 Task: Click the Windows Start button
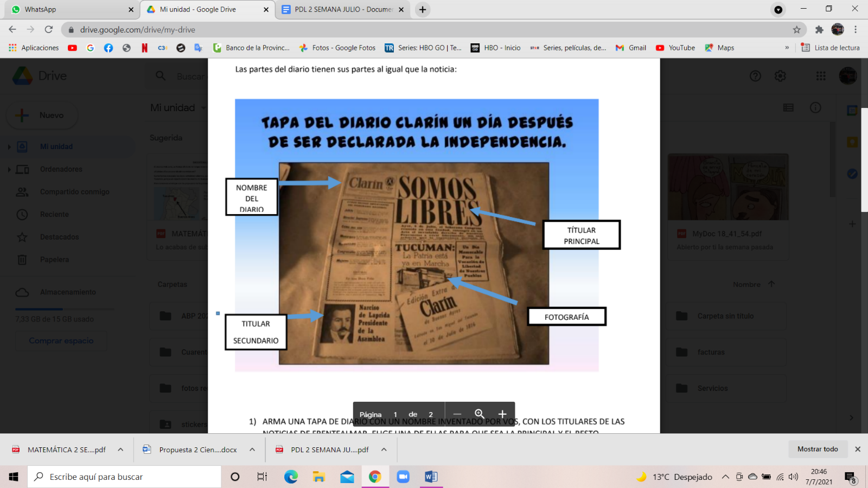14,477
